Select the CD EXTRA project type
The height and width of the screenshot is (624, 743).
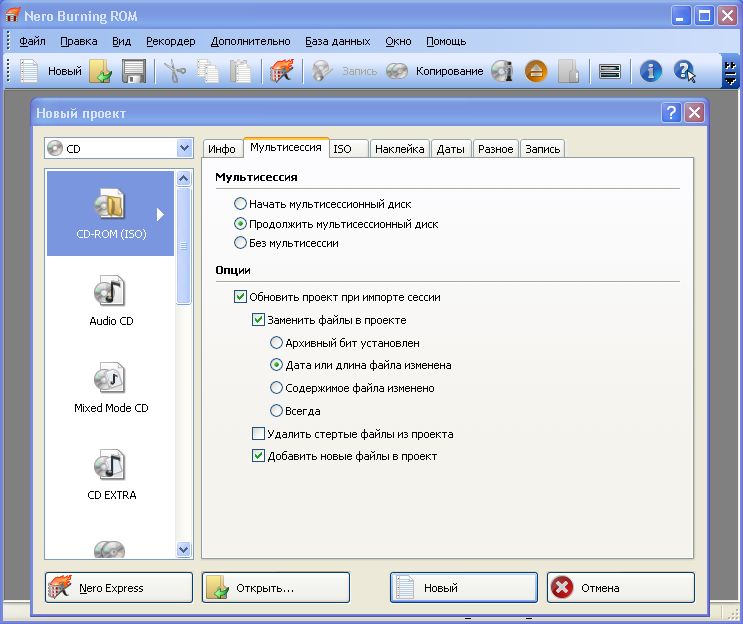[x=111, y=475]
